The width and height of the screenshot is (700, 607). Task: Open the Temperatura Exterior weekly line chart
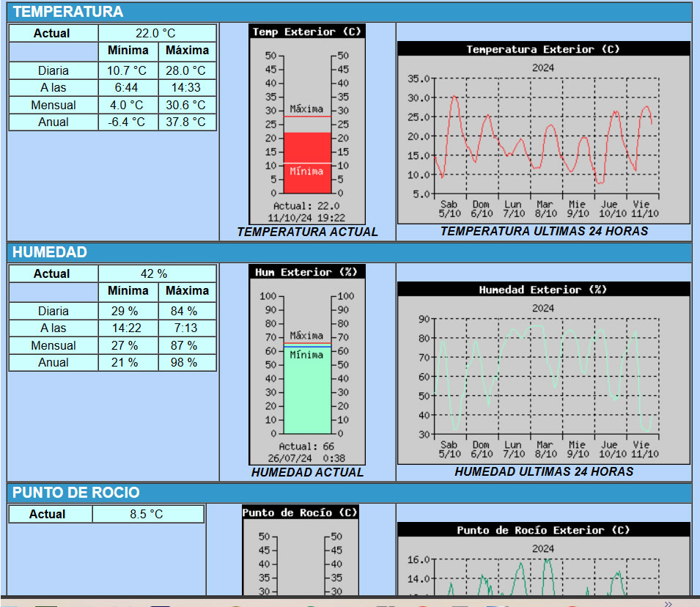544,133
